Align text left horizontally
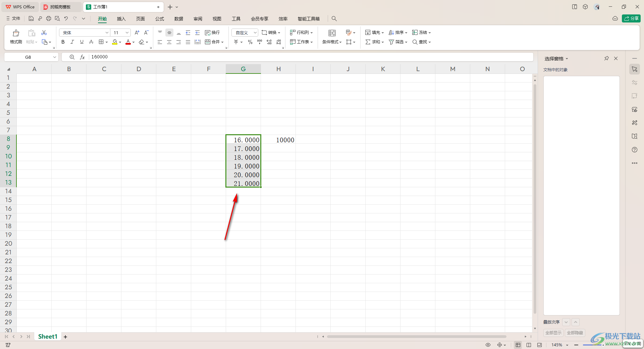This screenshot has width=644, height=349. (160, 42)
